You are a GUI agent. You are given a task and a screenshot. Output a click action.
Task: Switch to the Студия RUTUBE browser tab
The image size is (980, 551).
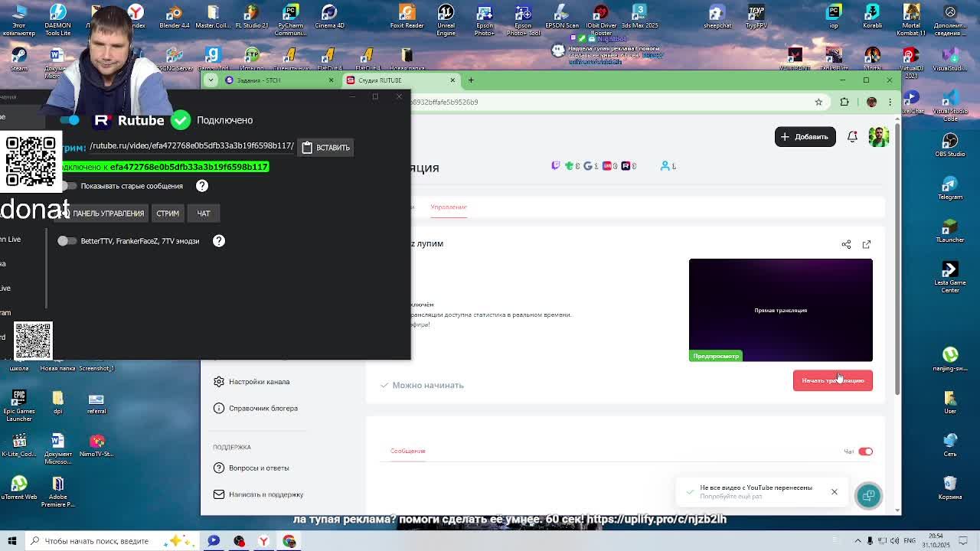pyautogui.click(x=400, y=80)
